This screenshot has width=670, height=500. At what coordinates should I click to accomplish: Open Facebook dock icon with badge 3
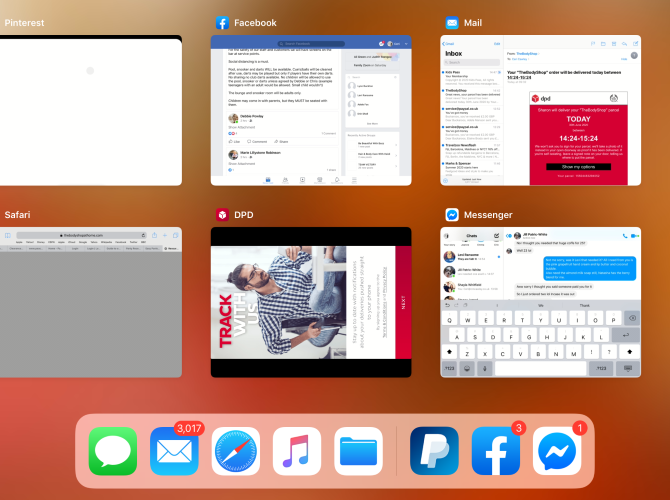[x=496, y=451]
